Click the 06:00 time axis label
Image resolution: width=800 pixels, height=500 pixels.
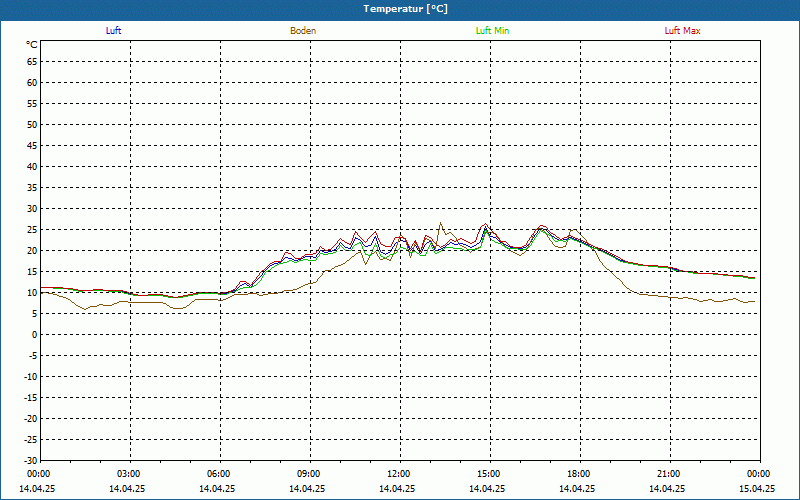tap(218, 474)
